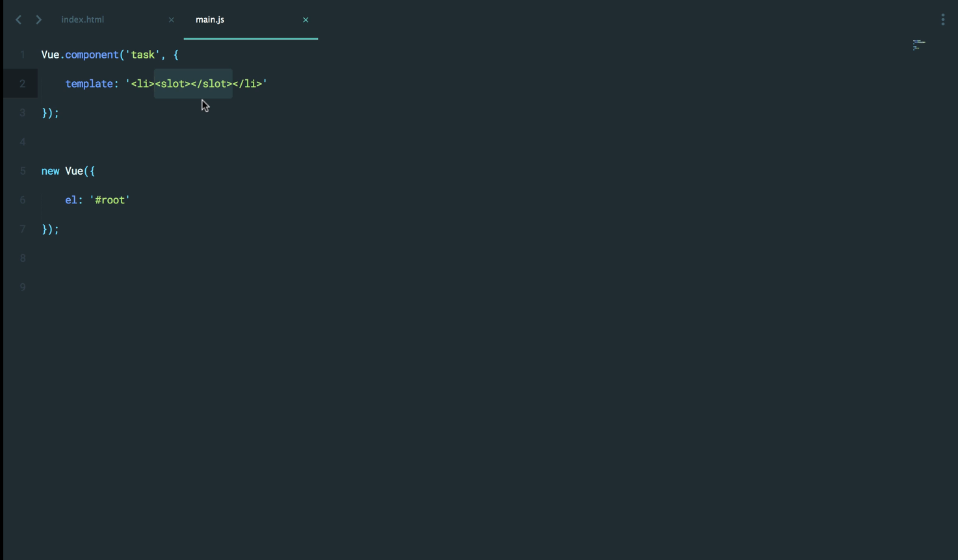Click line number 9 in the gutter
Screen dimensions: 958x560
[x=22, y=287]
